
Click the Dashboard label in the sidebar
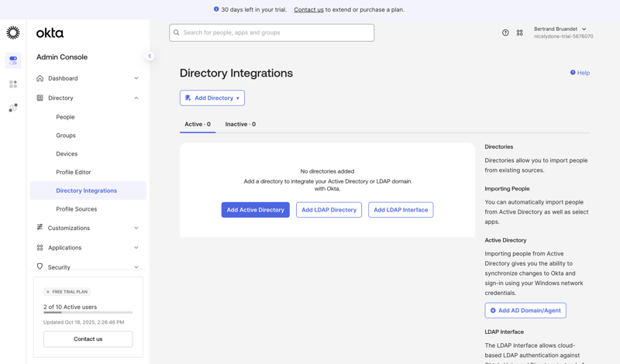coord(63,78)
